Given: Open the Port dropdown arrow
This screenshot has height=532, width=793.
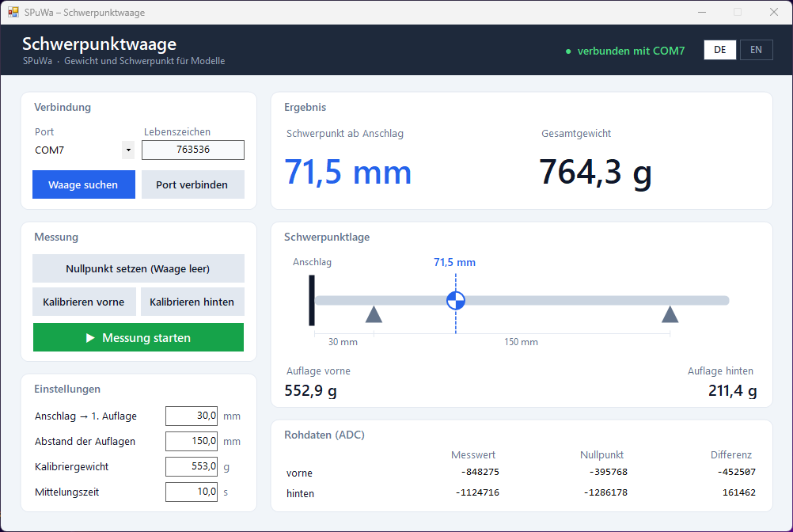Looking at the screenshot, I should tap(128, 150).
